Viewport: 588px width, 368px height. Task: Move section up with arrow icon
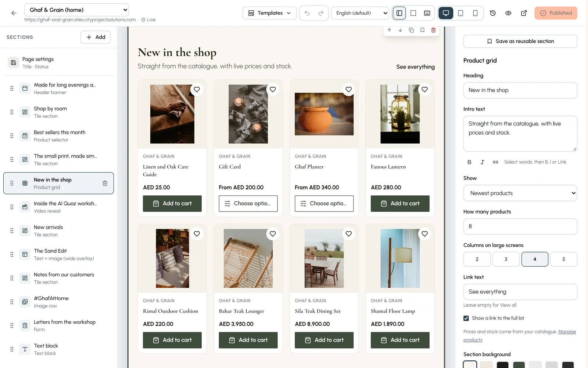tap(389, 30)
